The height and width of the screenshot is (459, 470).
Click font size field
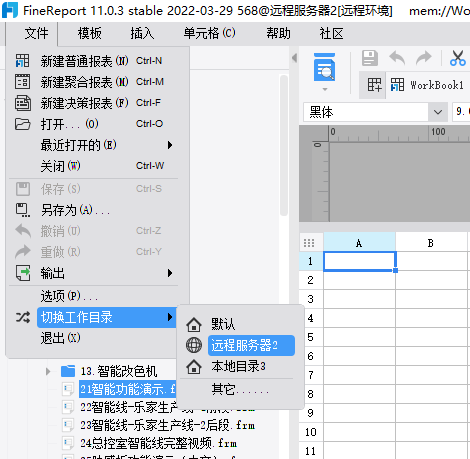462,112
